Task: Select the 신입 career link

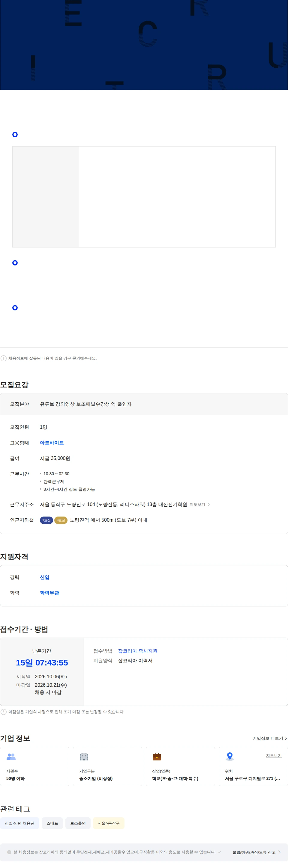Action: 44,577
